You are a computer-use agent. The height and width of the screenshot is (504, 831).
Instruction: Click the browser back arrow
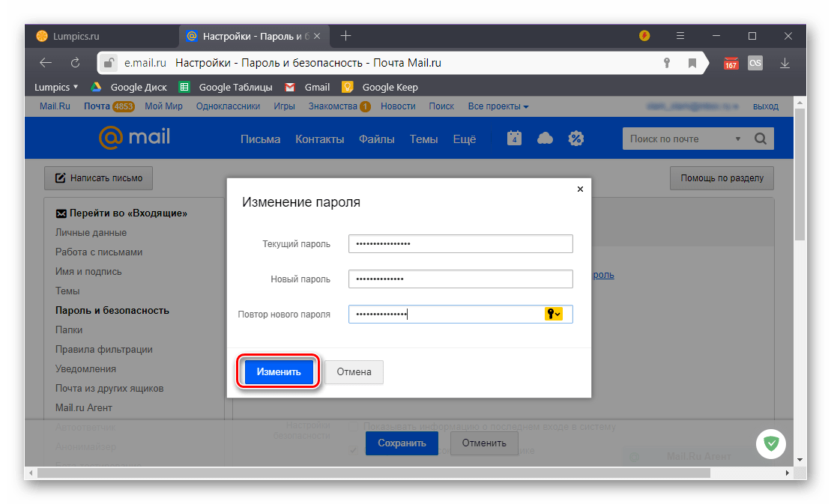pyautogui.click(x=46, y=63)
